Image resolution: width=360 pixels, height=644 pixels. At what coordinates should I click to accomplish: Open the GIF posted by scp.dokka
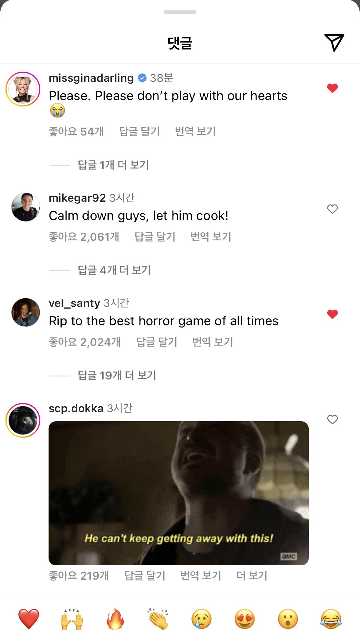[x=179, y=493]
